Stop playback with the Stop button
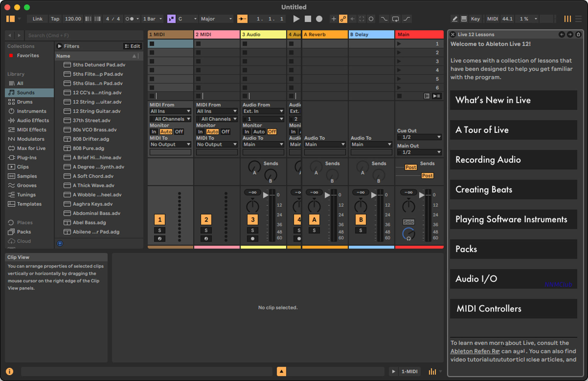 coord(308,19)
